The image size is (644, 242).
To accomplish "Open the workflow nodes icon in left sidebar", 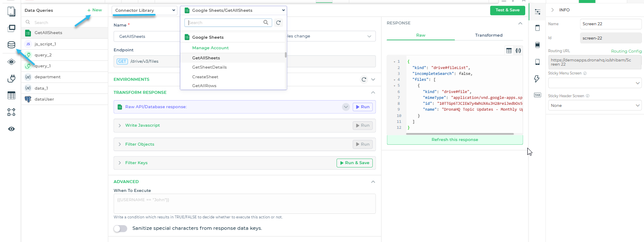I will (x=11, y=112).
